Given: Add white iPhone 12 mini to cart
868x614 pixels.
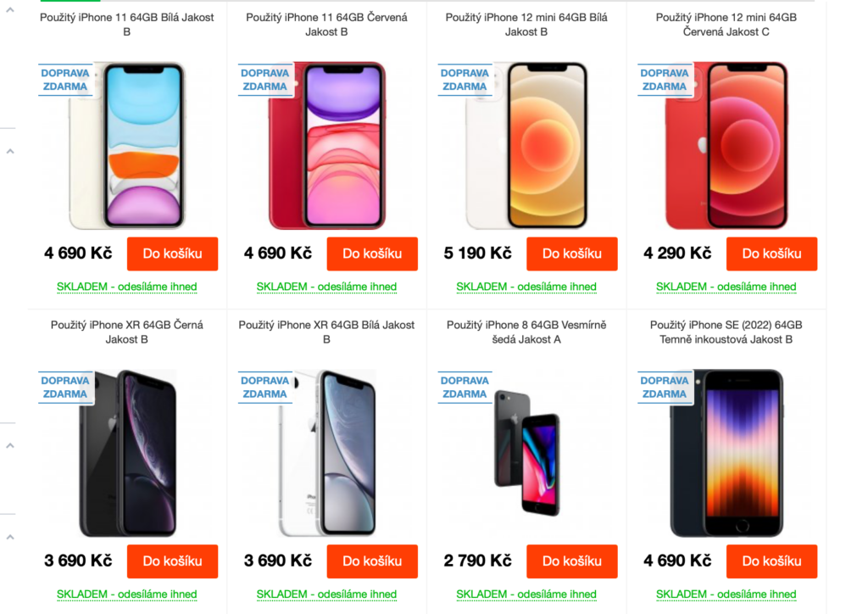Looking at the screenshot, I should coord(572,254).
